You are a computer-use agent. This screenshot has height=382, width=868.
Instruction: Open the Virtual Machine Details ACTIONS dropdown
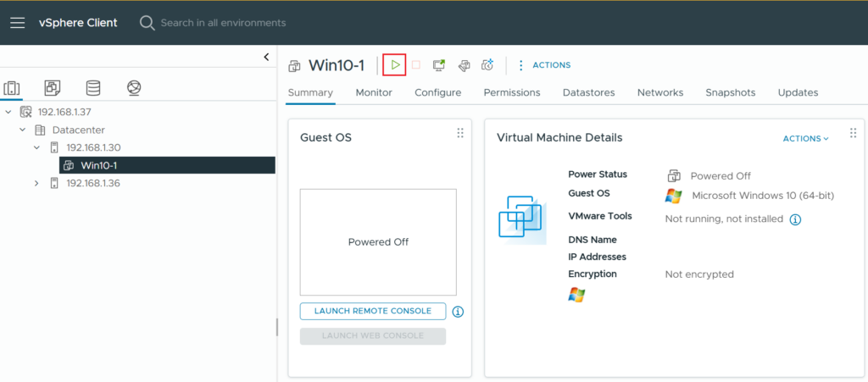tap(805, 139)
